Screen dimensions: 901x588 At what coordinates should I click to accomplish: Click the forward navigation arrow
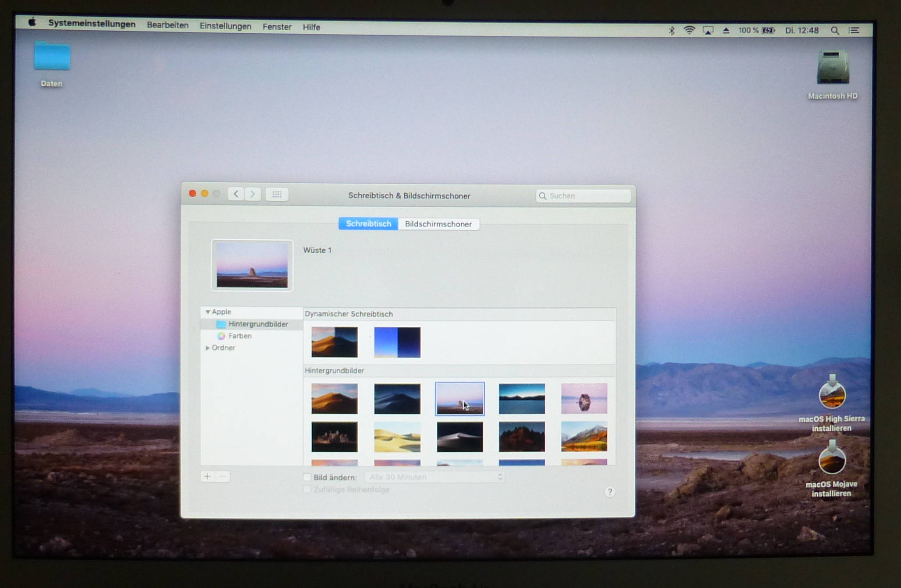[253, 194]
